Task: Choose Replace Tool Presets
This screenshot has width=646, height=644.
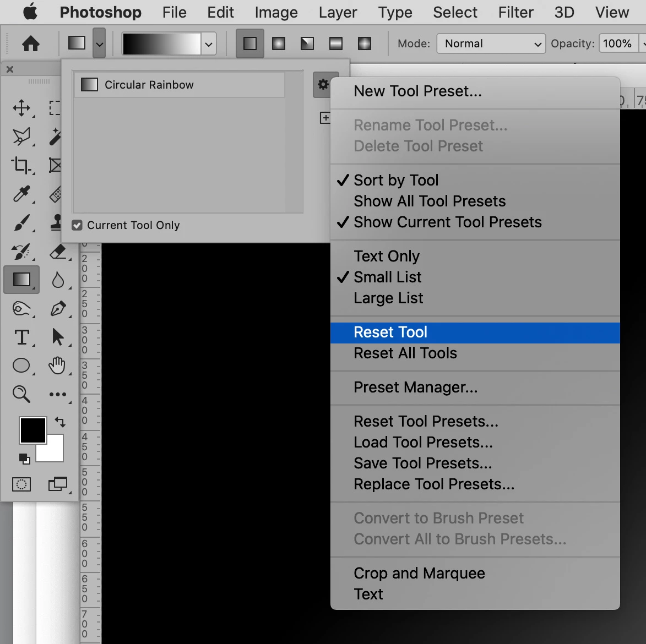Action: pos(475,484)
